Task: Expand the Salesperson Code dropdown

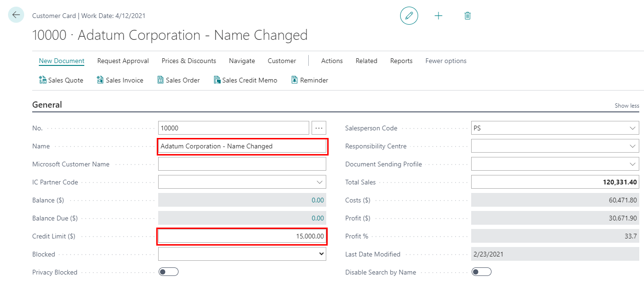Action: click(x=633, y=128)
